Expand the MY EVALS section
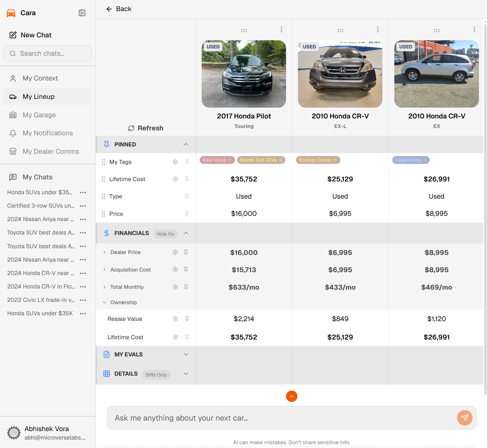 click(x=186, y=354)
